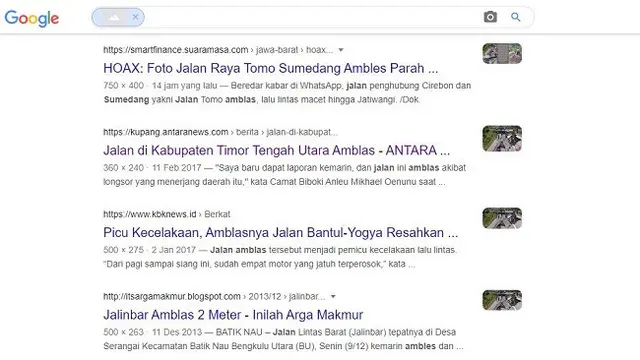
Task: Click the blue magnifier search icon
Action: [x=516, y=17]
